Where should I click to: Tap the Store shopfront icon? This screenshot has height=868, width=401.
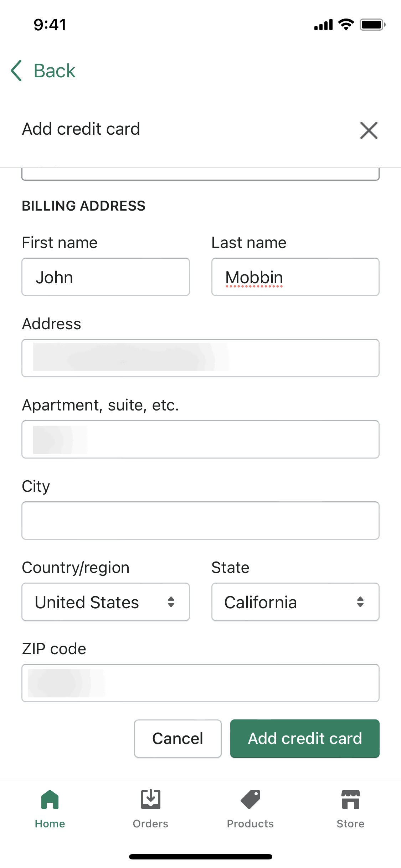350,800
